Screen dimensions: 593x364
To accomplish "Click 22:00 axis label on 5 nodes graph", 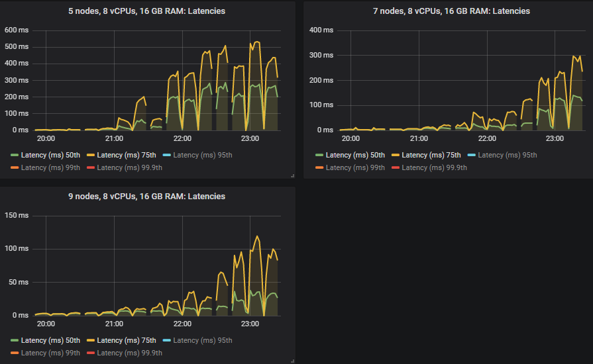I will [182, 139].
